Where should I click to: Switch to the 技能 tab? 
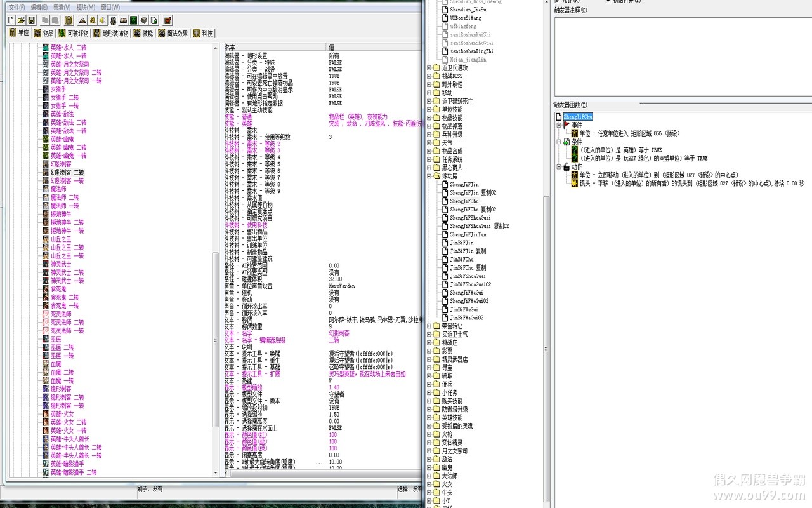tap(143, 33)
